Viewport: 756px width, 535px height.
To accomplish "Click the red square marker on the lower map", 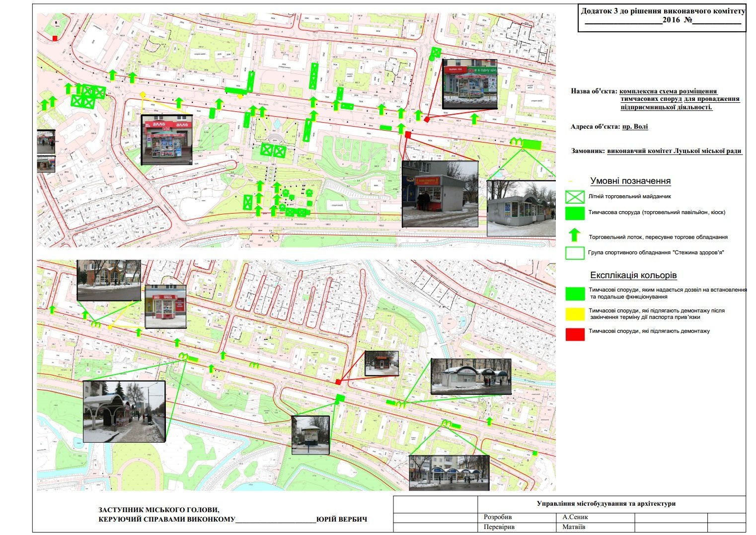I will coord(338,382).
